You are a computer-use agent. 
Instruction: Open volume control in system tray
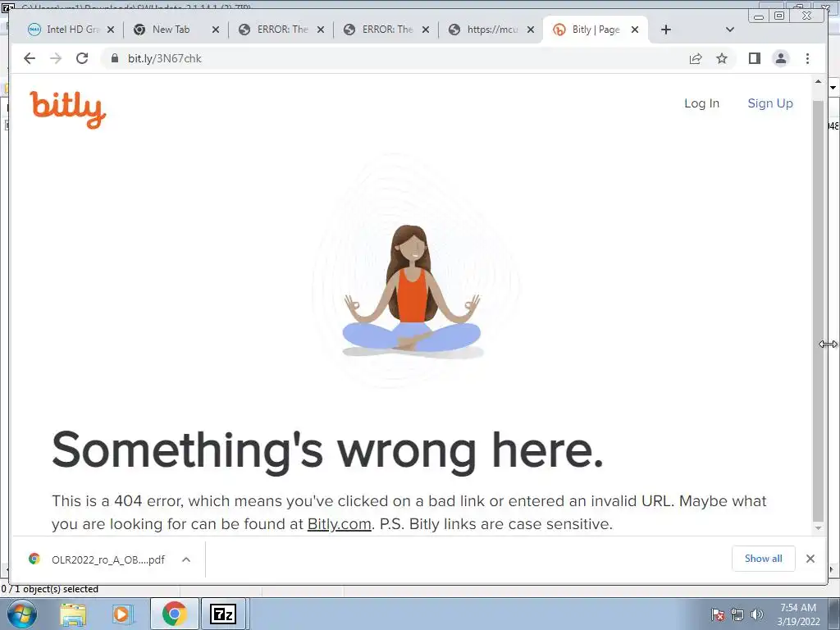pos(757,614)
